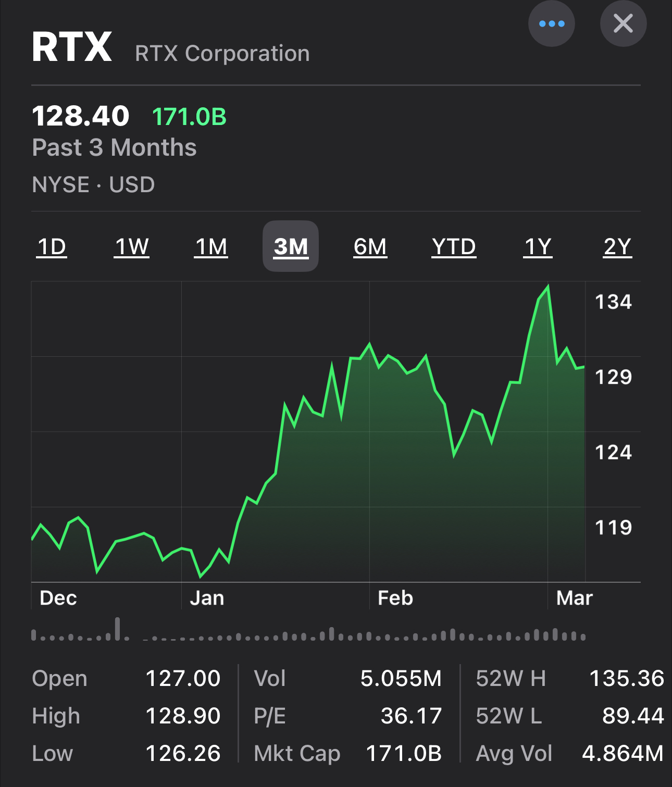This screenshot has height=787, width=672.
Task: Switch chart to 2Y range
Action: coord(617,246)
